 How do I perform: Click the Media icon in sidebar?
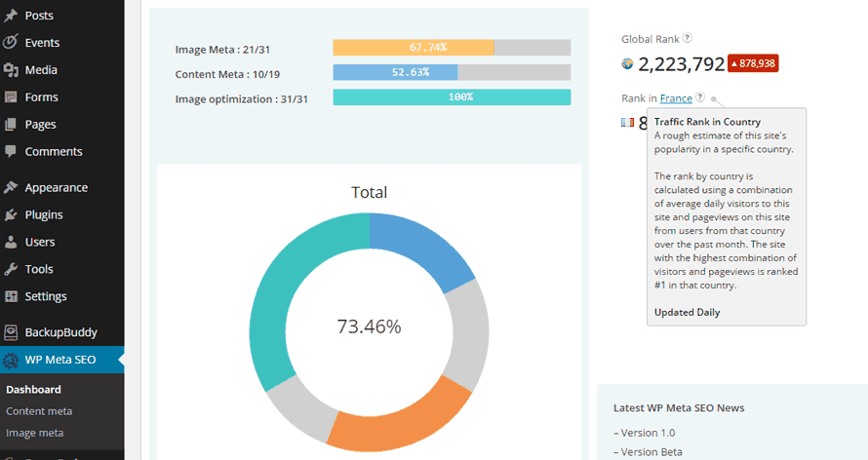tap(11, 69)
